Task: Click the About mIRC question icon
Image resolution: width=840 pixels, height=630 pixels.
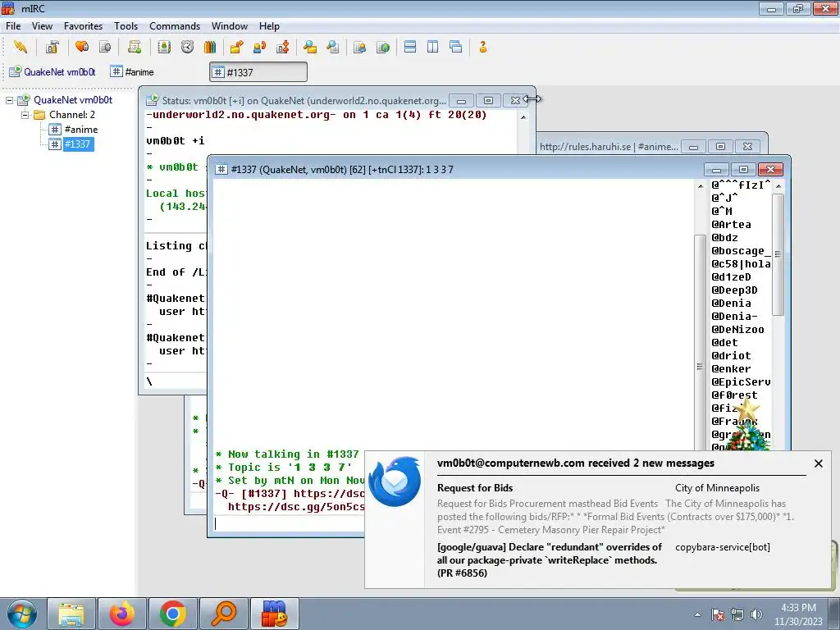Action: [482, 47]
